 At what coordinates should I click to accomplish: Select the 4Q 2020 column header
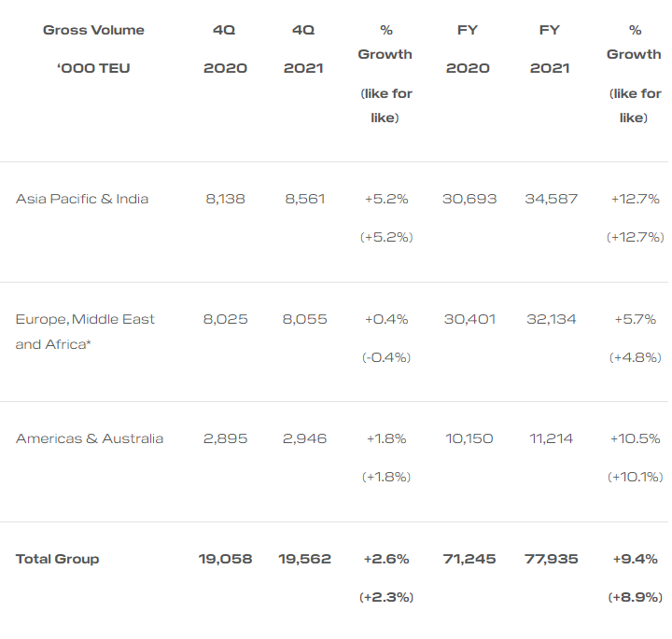tap(225, 49)
